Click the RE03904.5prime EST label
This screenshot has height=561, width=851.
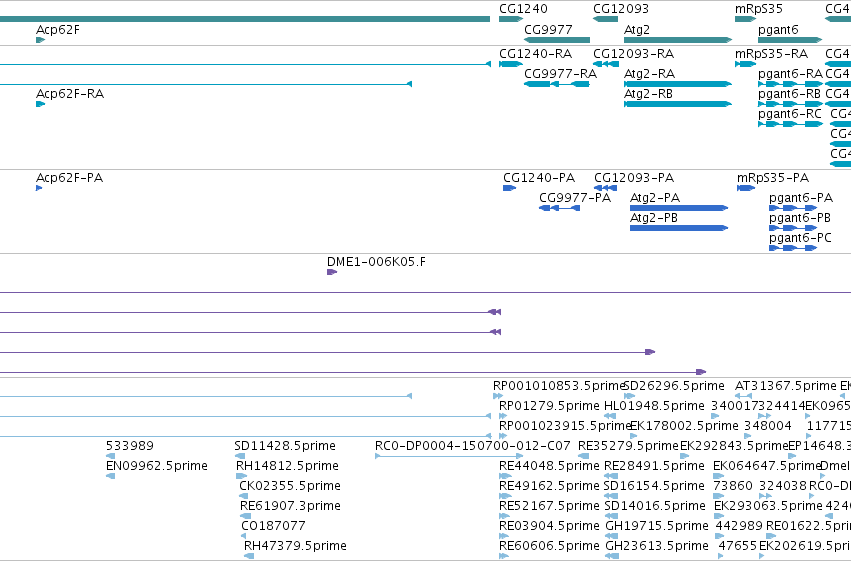(549, 526)
